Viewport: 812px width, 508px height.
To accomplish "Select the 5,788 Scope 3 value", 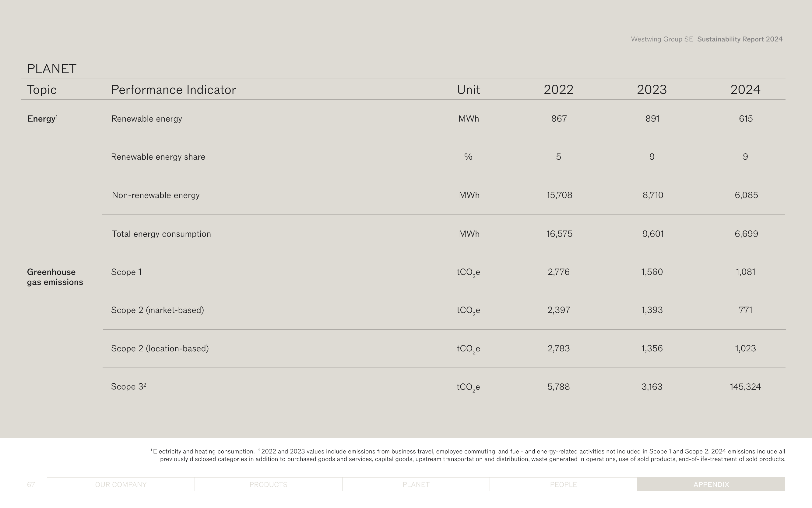I will coord(559,387).
